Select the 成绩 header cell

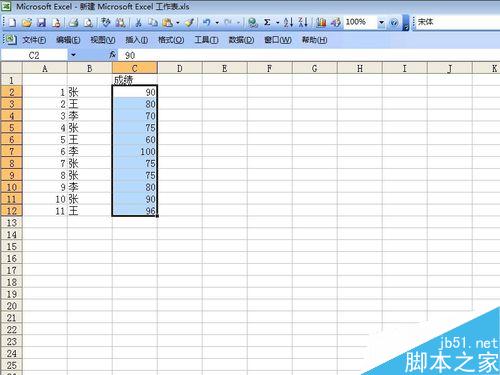coord(135,80)
